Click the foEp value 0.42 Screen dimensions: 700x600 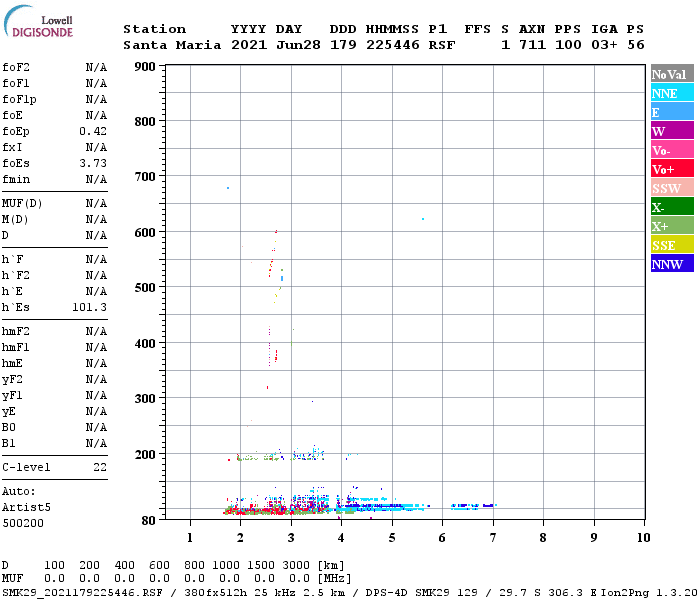(93, 131)
